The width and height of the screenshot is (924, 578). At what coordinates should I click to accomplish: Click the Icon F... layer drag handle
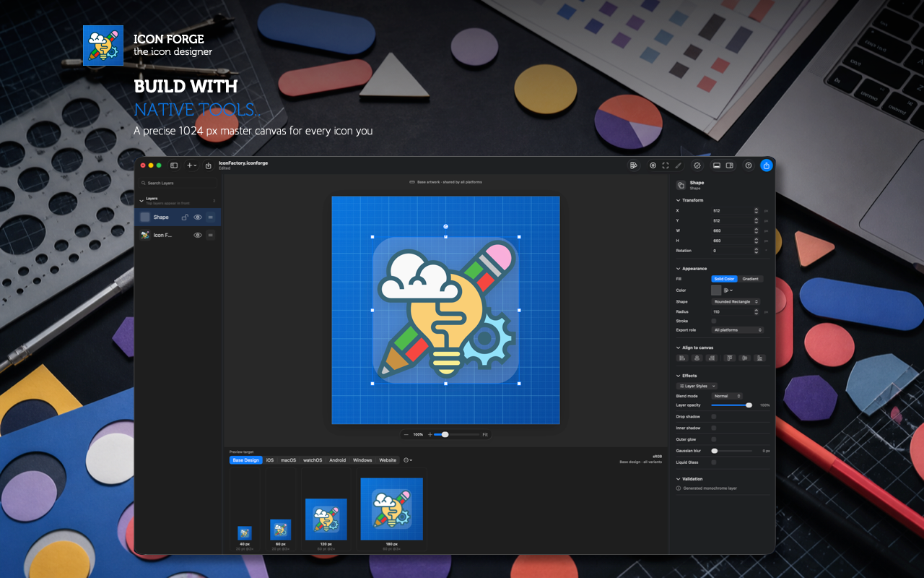click(x=211, y=235)
